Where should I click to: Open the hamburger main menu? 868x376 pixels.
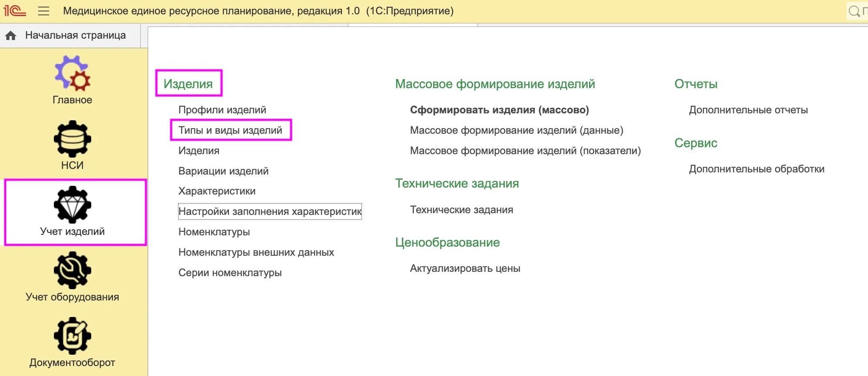click(x=43, y=11)
